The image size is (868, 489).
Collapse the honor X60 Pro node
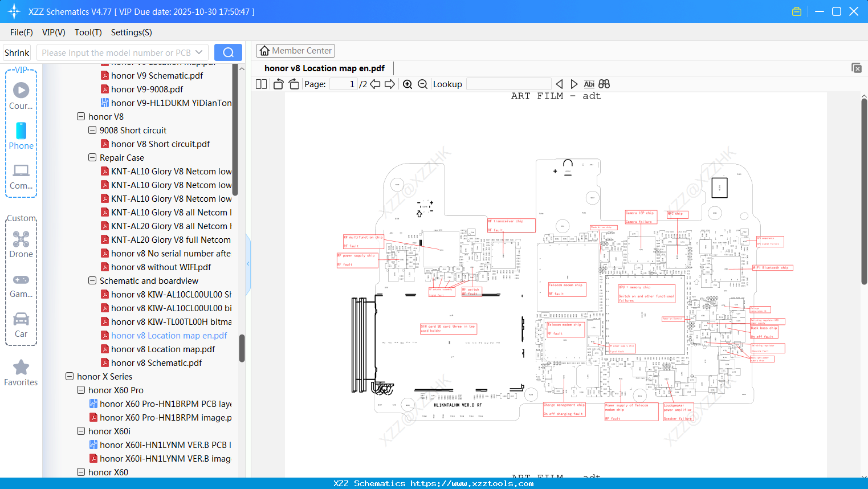point(81,390)
